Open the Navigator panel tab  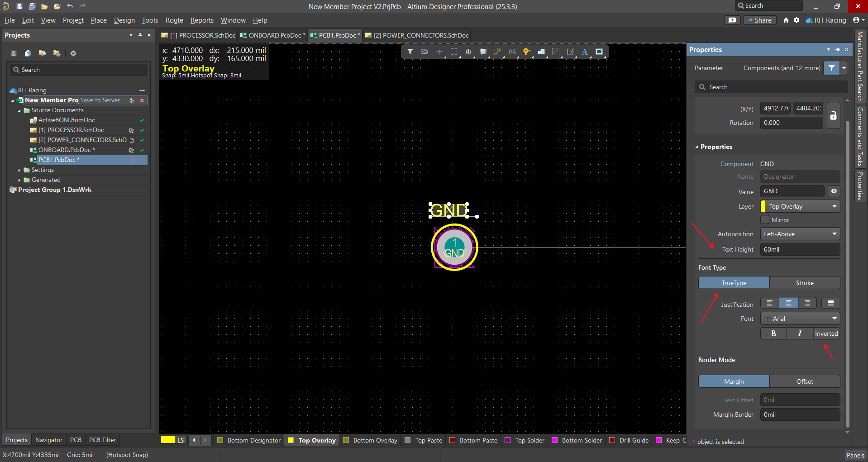(49, 440)
